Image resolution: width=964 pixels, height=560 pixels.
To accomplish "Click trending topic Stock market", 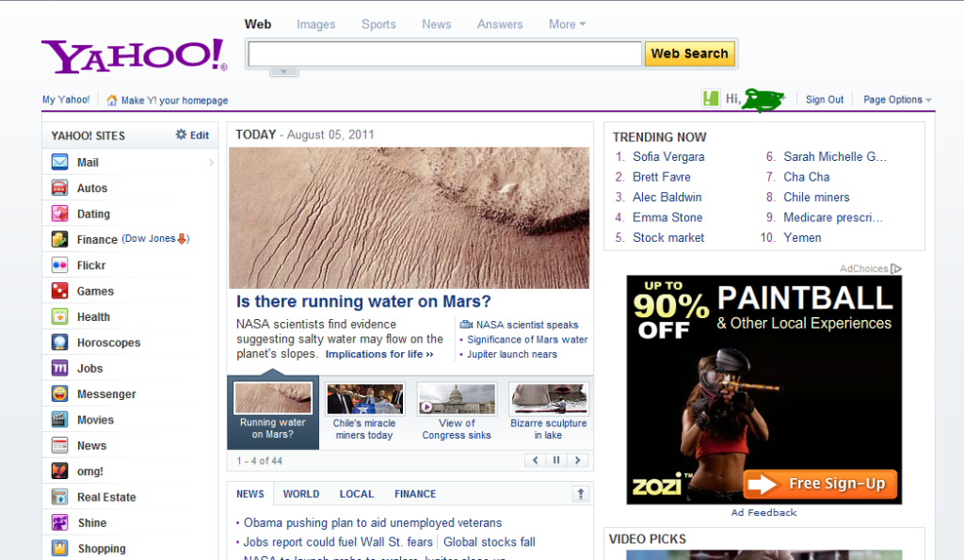I will (x=668, y=238).
